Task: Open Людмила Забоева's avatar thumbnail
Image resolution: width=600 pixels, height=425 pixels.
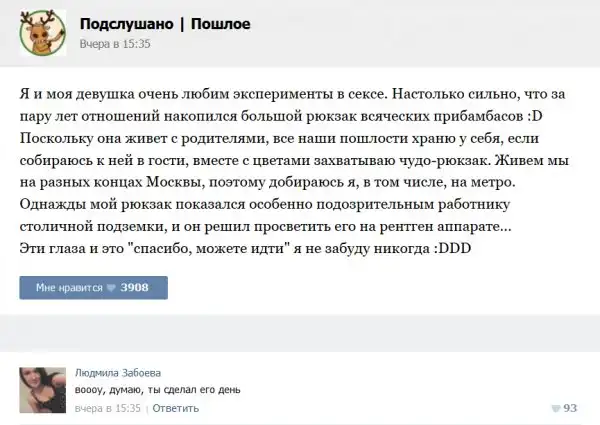Action: coord(40,388)
